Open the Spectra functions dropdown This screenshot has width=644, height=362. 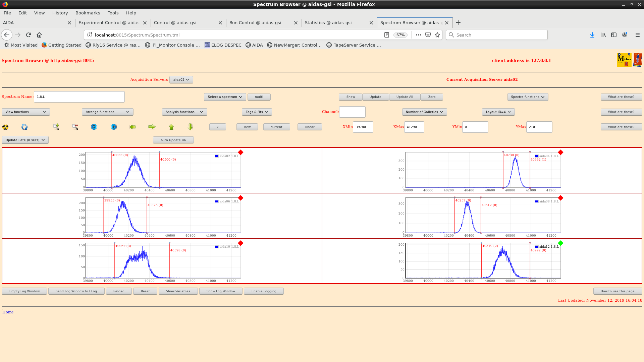pos(528,97)
